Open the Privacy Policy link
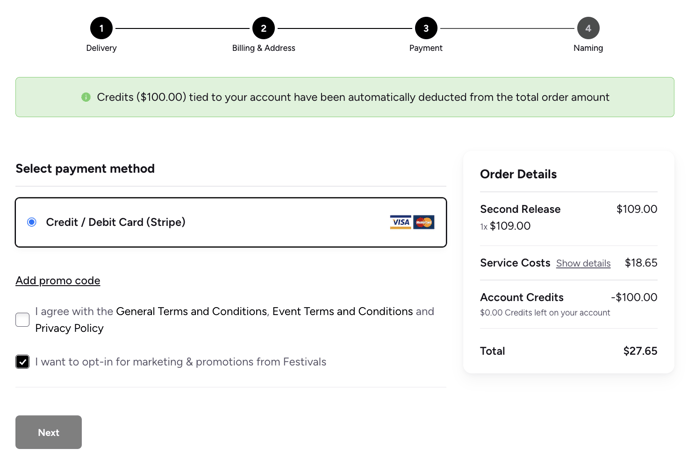 [x=69, y=328]
